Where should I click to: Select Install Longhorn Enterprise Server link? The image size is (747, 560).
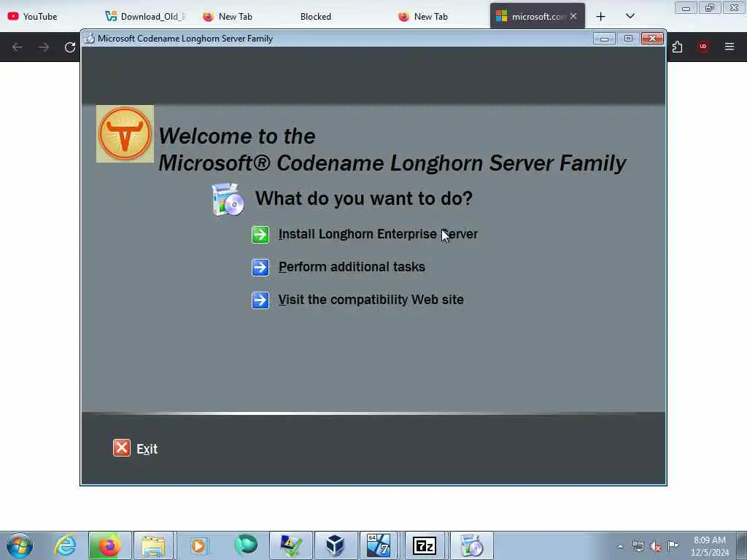378,234
